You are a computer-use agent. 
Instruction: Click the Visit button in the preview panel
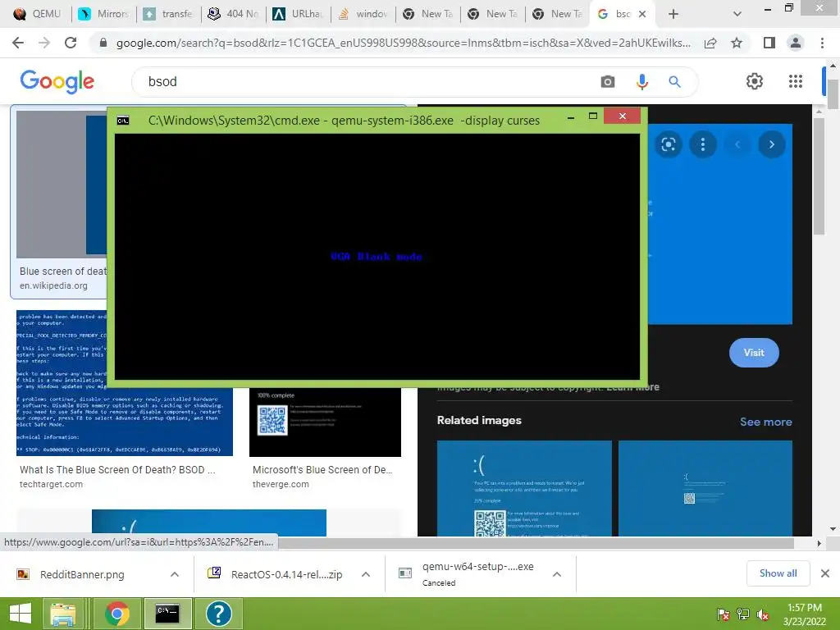tap(754, 353)
